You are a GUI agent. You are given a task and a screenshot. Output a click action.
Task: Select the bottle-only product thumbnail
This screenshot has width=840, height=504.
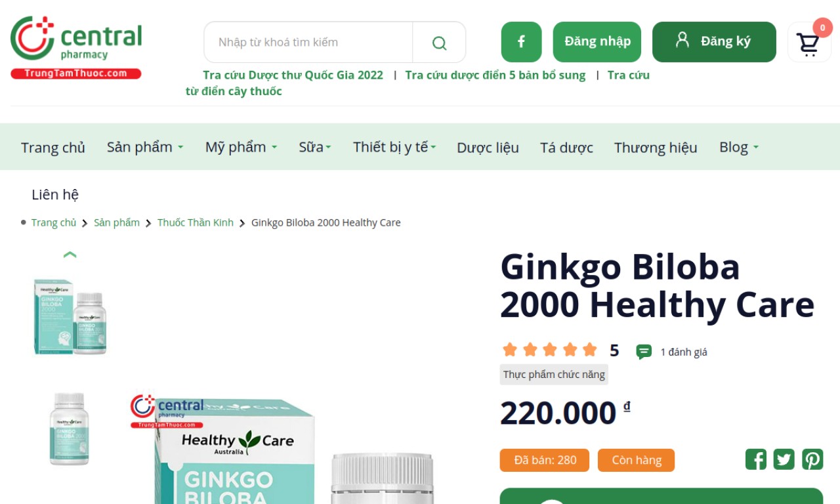70,429
